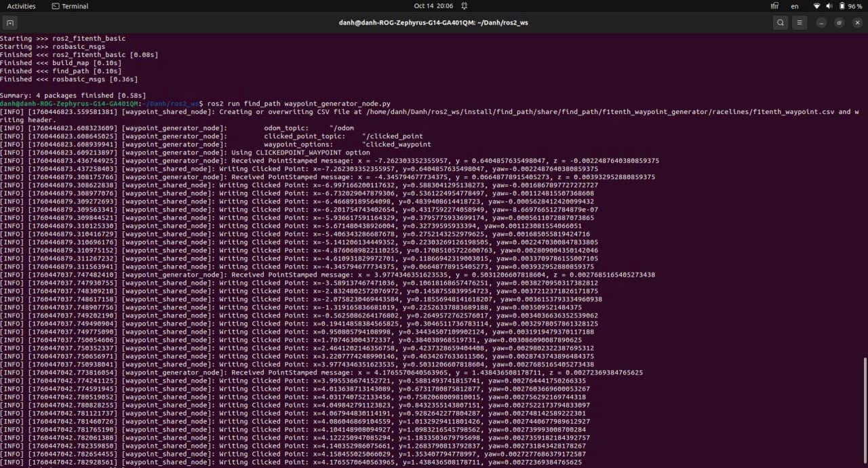This screenshot has width=868, height=468.
Task: Click the Wi-Fi network icon
Action: (816, 6)
